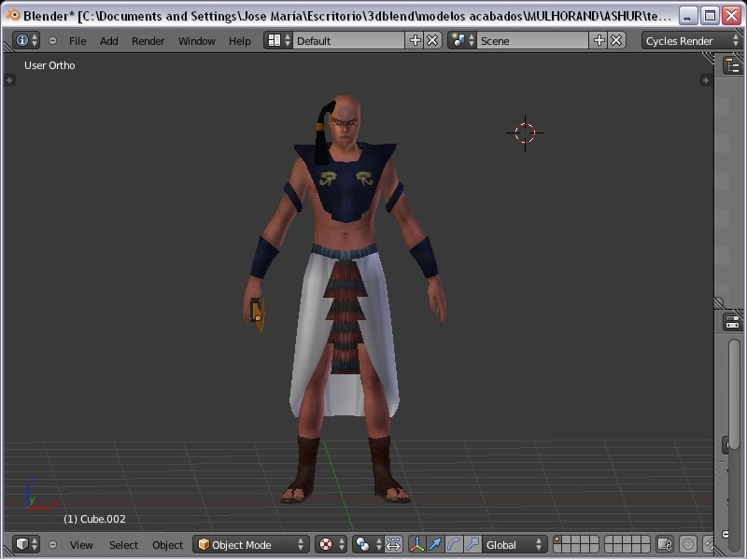This screenshot has width=747, height=560.
Task: Click the Outliner area split corner
Action: tap(719, 302)
